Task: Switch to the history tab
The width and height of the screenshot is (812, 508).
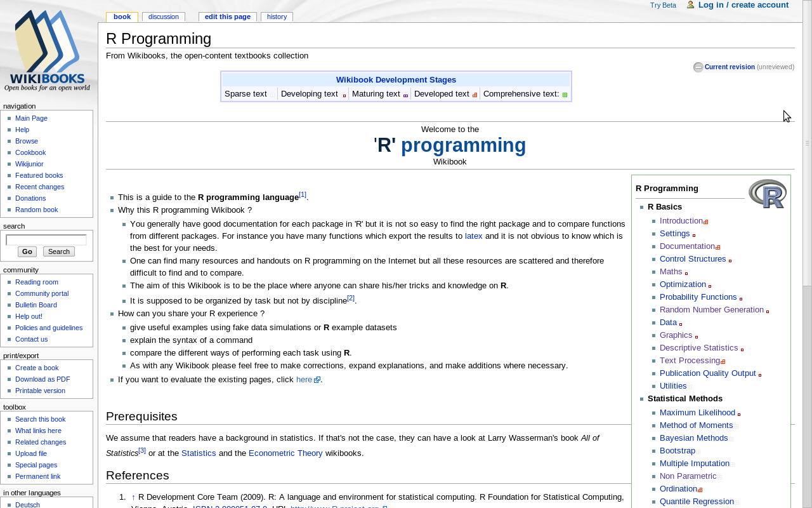Action: 277,17
